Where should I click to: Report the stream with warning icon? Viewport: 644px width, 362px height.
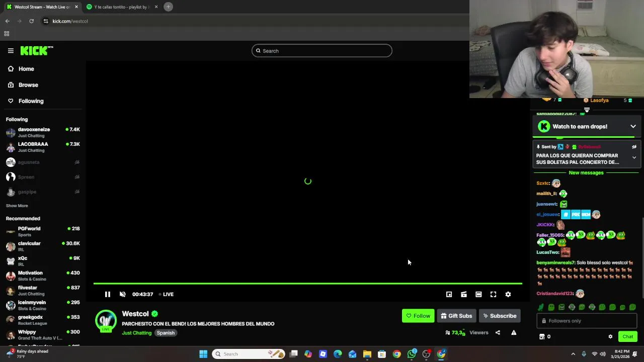pyautogui.click(x=514, y=332)
